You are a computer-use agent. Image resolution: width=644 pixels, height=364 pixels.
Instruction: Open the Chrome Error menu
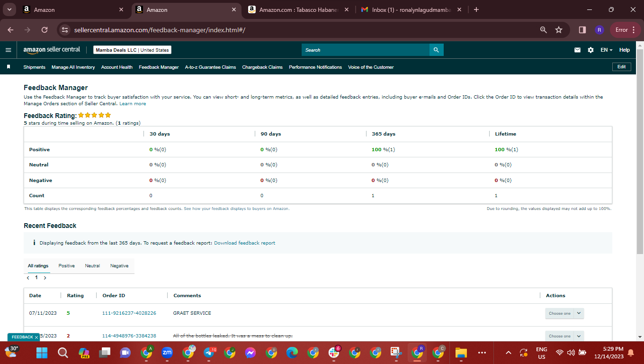[626, 30]
